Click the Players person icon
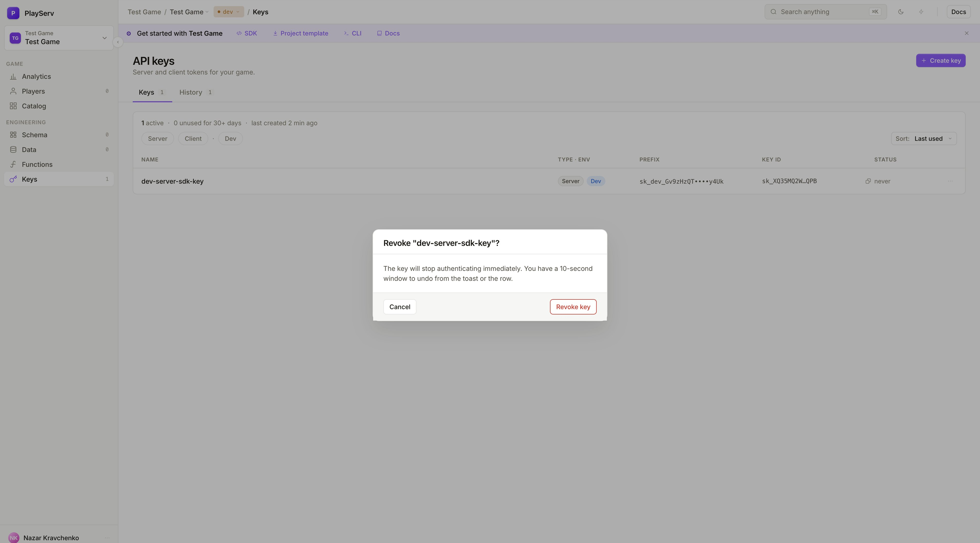 (13, 91)
